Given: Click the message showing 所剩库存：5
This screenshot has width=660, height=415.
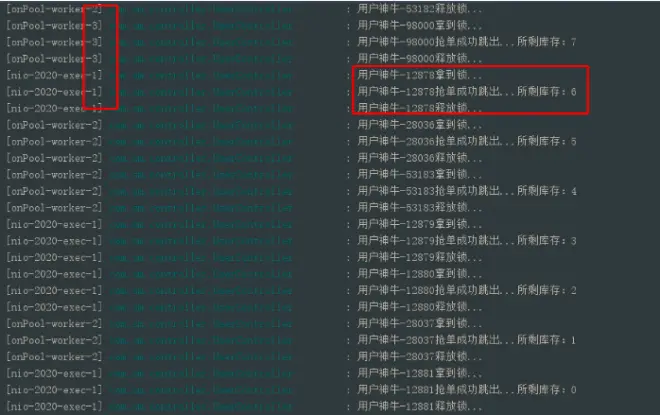Looking at the screenshot, I should tap(467, 141).
